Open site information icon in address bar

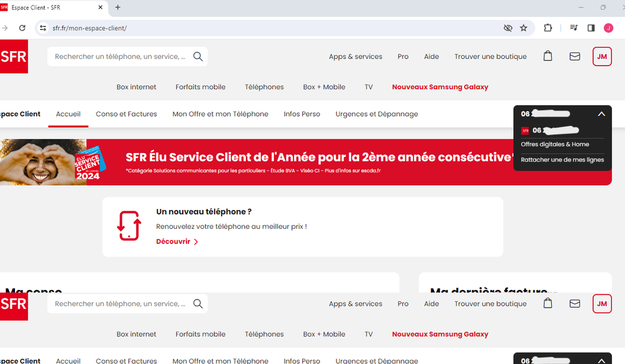(x=43, y=28)
